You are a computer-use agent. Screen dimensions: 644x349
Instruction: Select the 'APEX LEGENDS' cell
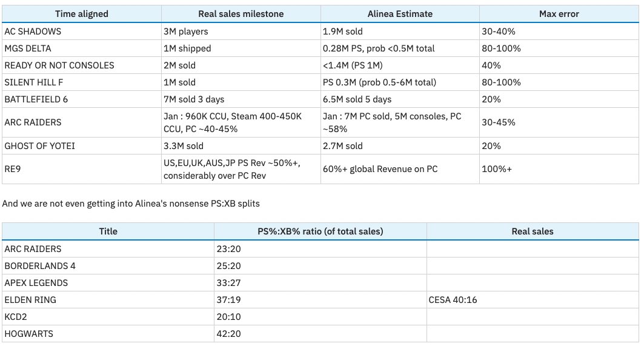point(108,283)
